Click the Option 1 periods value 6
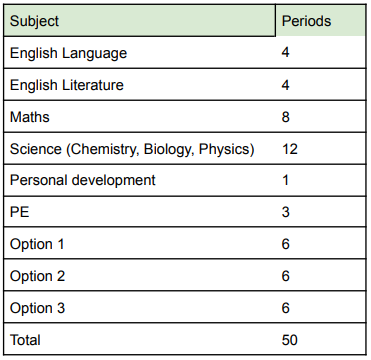Image resolution: width=371 pixels, height=360 pixels. click(285, 244)
